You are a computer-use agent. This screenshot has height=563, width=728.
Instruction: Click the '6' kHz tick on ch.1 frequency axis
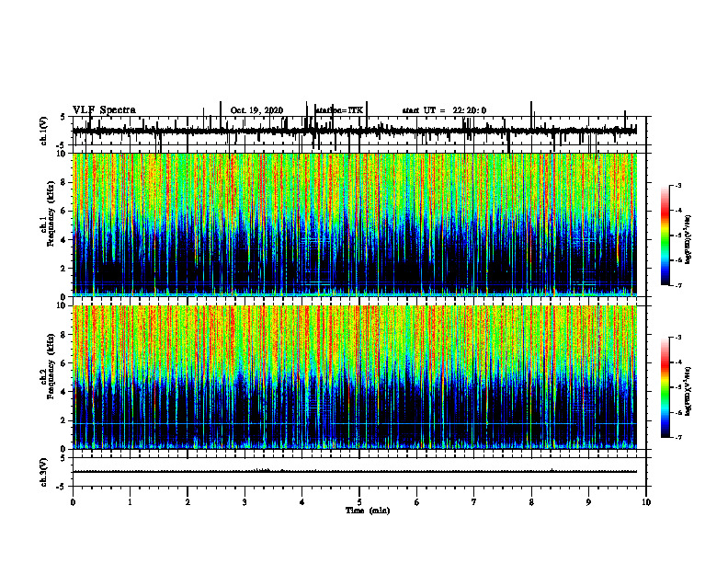tap(64, 211)
